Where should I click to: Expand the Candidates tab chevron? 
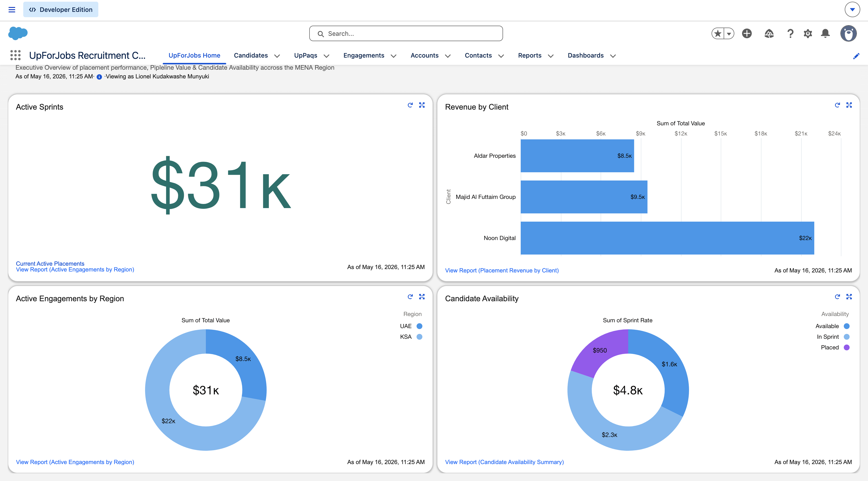(277, 56)
